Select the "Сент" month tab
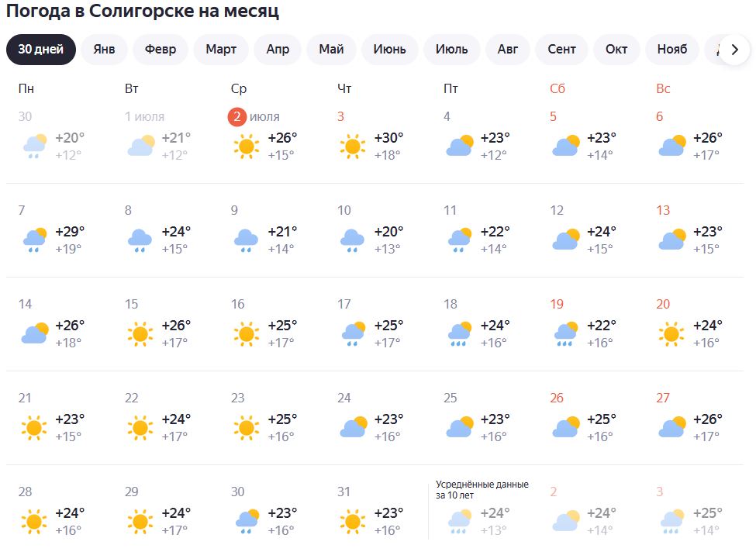Image resolution: width=756 pixels, height=552 pixels. point(561,50)
